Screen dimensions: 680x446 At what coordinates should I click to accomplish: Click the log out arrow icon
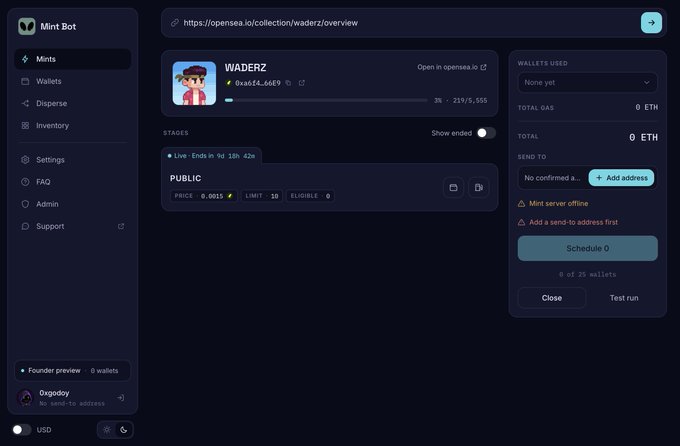coord(121,397)
